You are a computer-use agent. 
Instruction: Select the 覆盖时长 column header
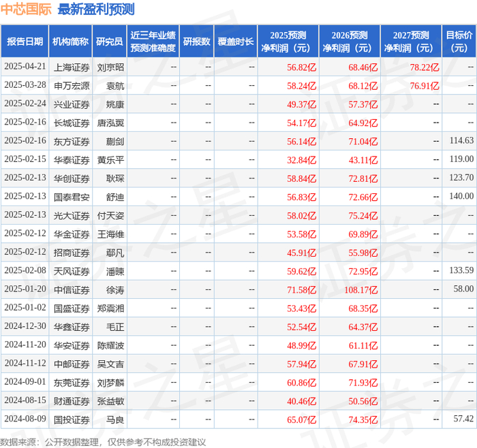(x=236, y=42)
